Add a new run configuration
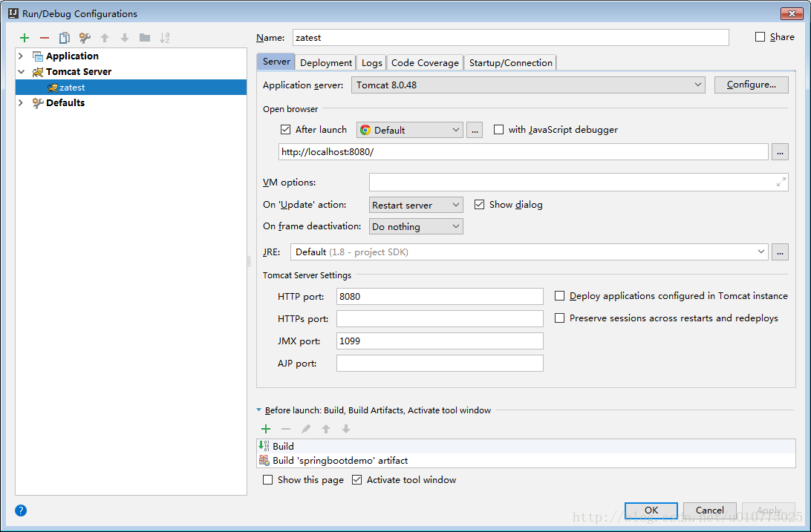 [x=25, y=38]
